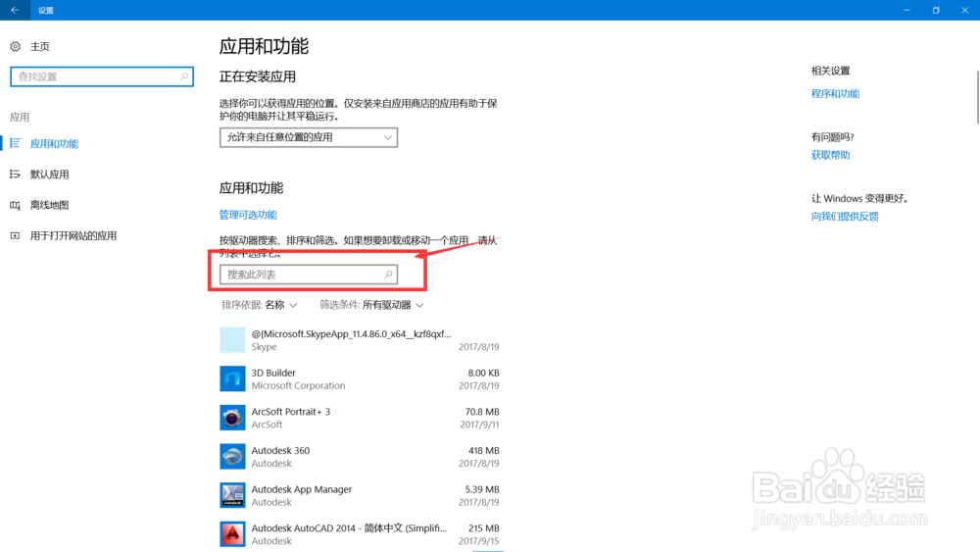This screenshot has height=552, width=980.
Task: Focus the 查找设置 search field
Action: click(102, 76)
